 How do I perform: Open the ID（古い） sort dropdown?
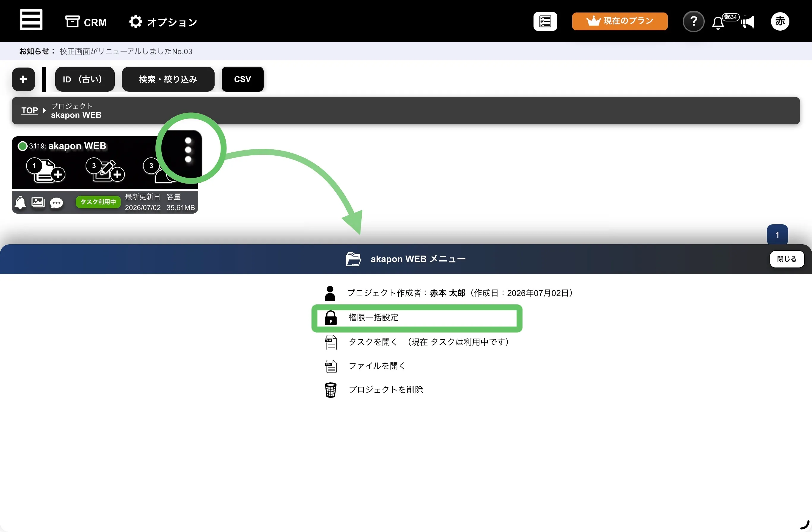tap(85, 79)
